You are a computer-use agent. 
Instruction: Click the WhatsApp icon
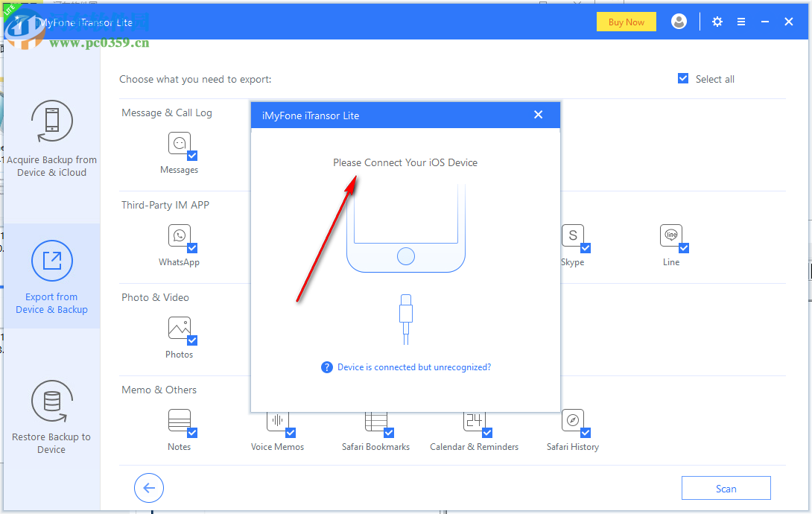[179, 236]
